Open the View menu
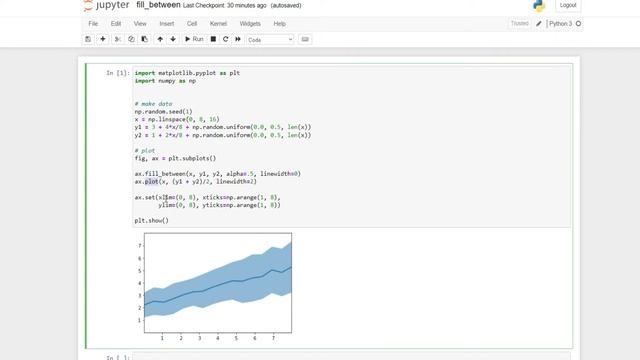The image size is (640, 360). pos(140,24)
